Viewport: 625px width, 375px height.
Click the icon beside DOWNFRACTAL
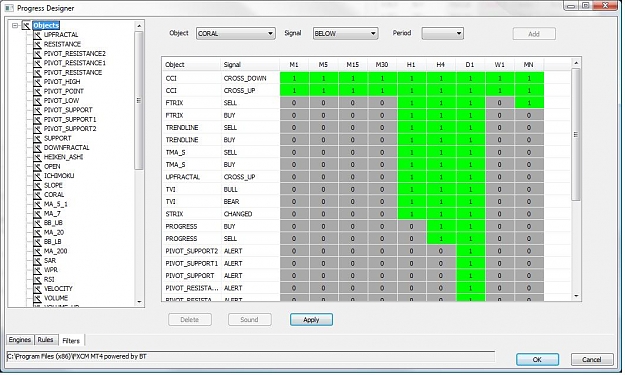(37, 148)
